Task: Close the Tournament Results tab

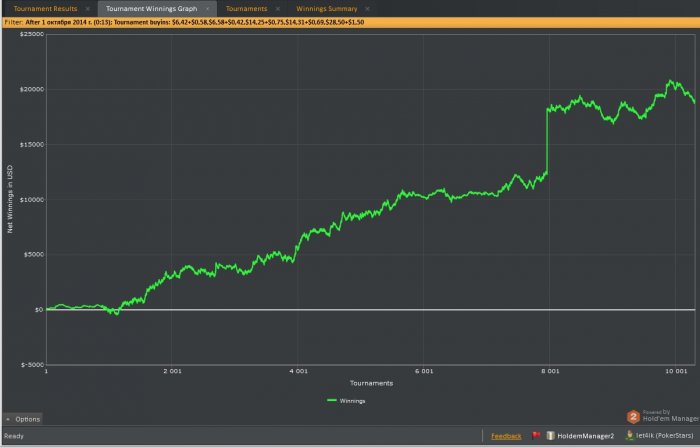Action: pos(88,8)
